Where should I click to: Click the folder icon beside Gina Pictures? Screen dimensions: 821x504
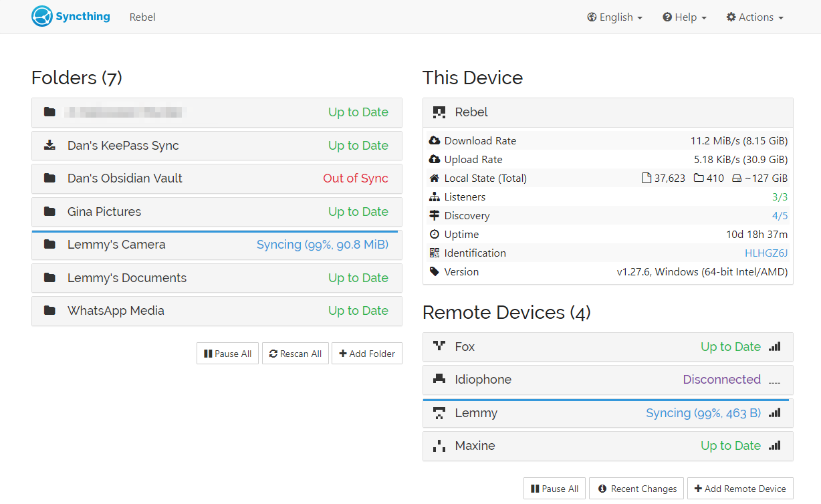pyautogui.click(x=49, y=212)
